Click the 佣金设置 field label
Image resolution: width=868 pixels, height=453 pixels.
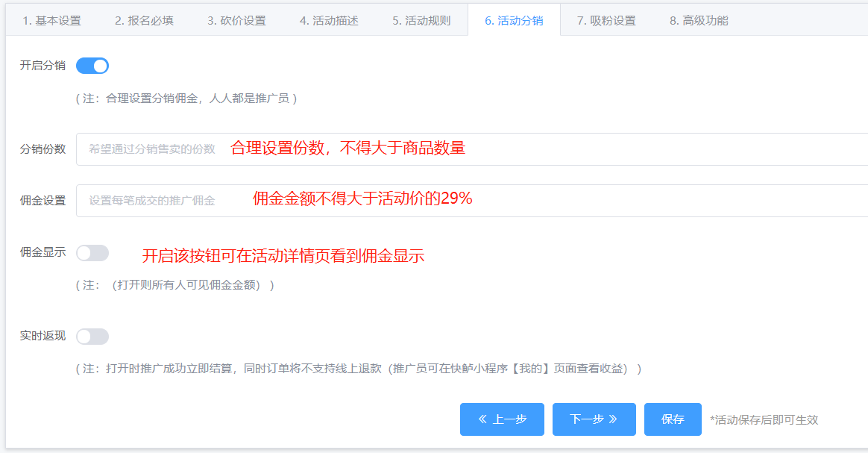(x=43, y=201)
